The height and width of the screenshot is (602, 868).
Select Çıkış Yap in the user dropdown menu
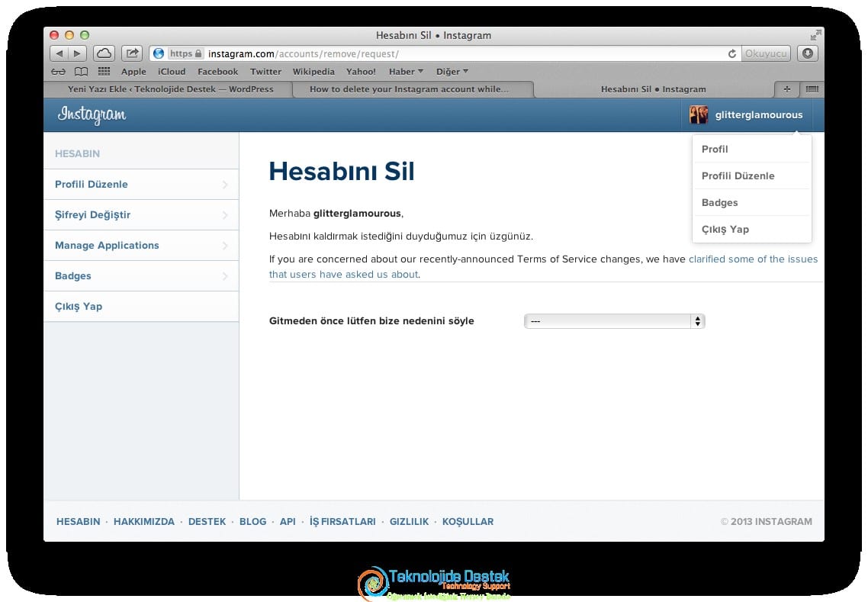725,230
